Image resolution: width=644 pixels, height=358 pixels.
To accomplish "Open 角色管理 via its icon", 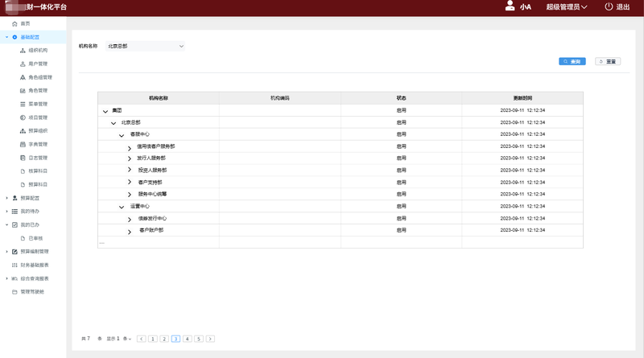I will (x=23, y=91).
